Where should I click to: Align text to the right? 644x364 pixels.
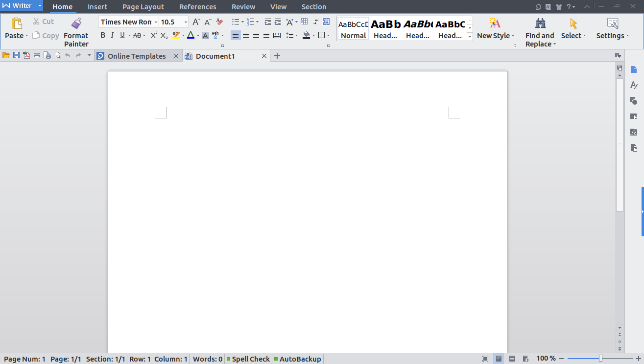click(x=256, y=35)
